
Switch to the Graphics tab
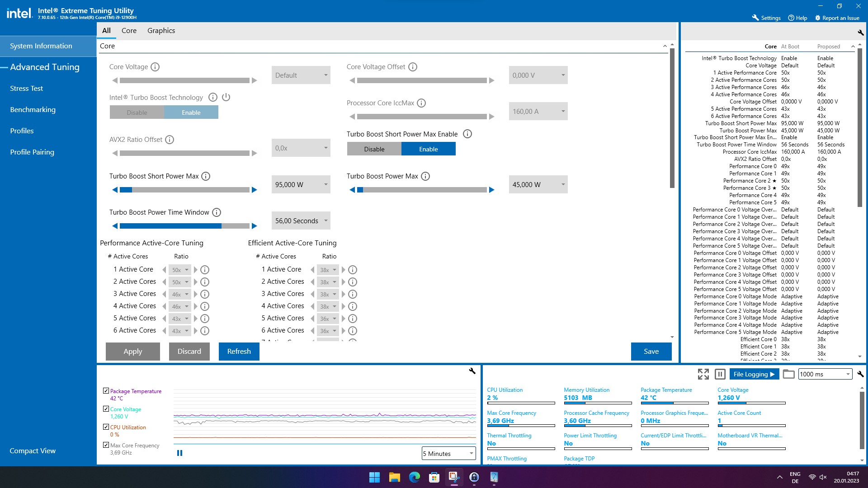[x=161, y=30]
